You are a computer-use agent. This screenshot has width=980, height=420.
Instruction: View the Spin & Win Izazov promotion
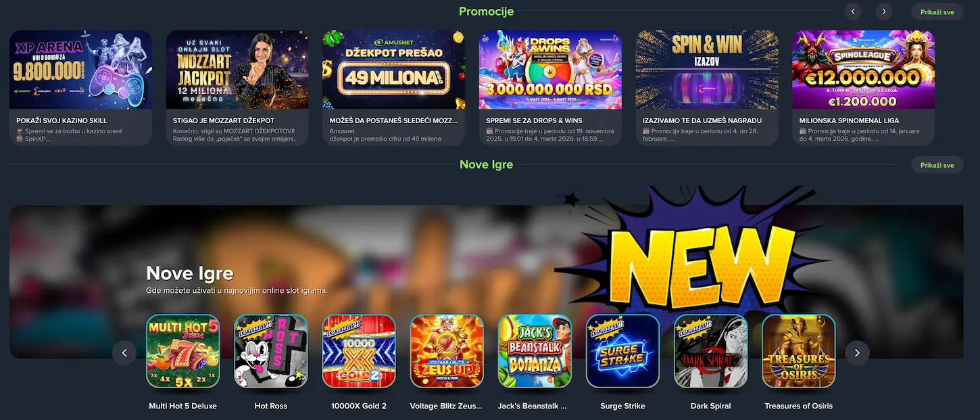(707, 69)
